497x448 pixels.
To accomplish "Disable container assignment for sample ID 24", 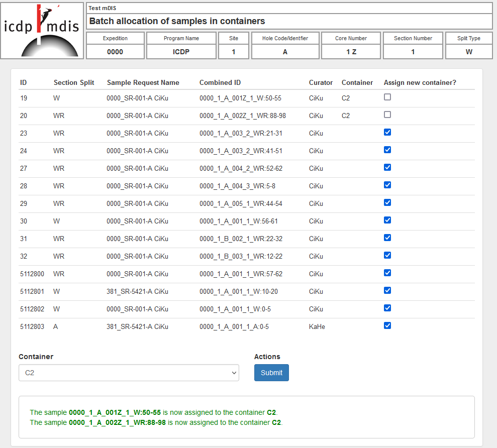I will 387,150.
